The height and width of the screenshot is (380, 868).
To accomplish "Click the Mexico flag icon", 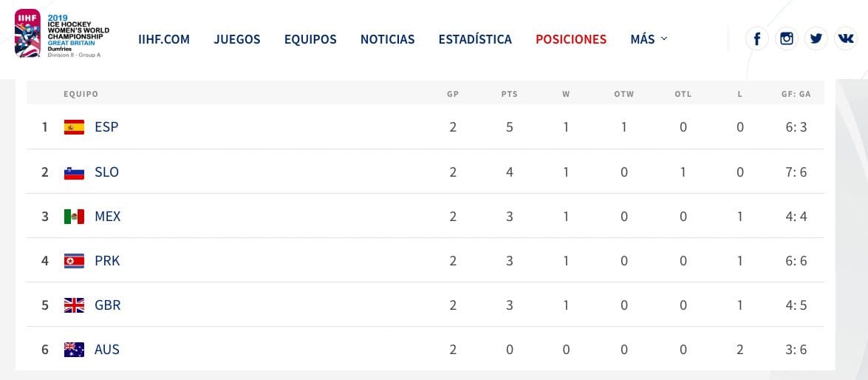I will 74,217.
